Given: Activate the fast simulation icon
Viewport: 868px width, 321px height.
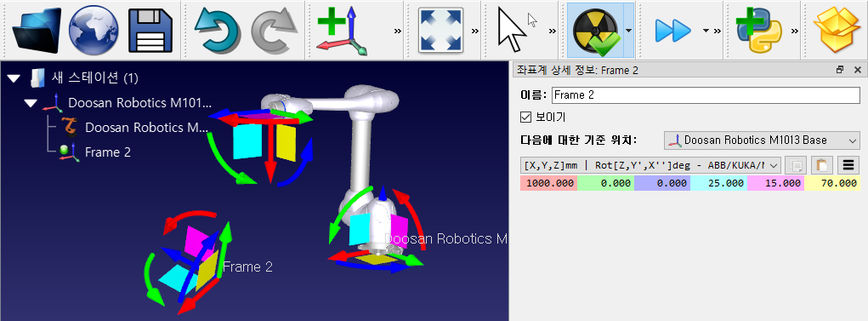Looking at the screenshot, I should [x=672, y=31].
